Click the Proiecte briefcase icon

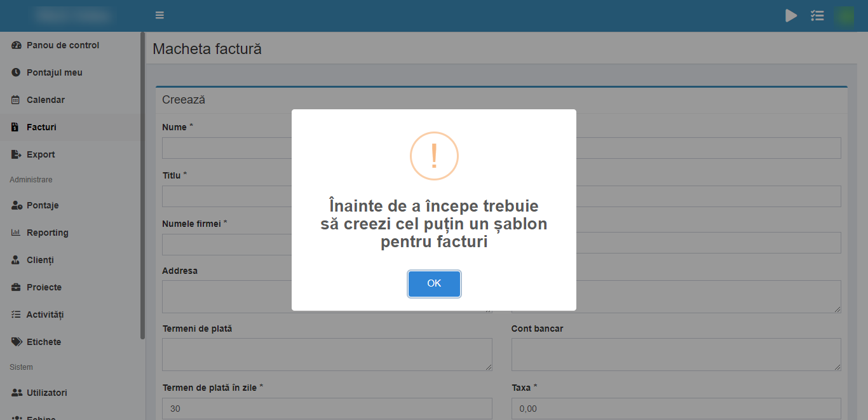(17, 287)
